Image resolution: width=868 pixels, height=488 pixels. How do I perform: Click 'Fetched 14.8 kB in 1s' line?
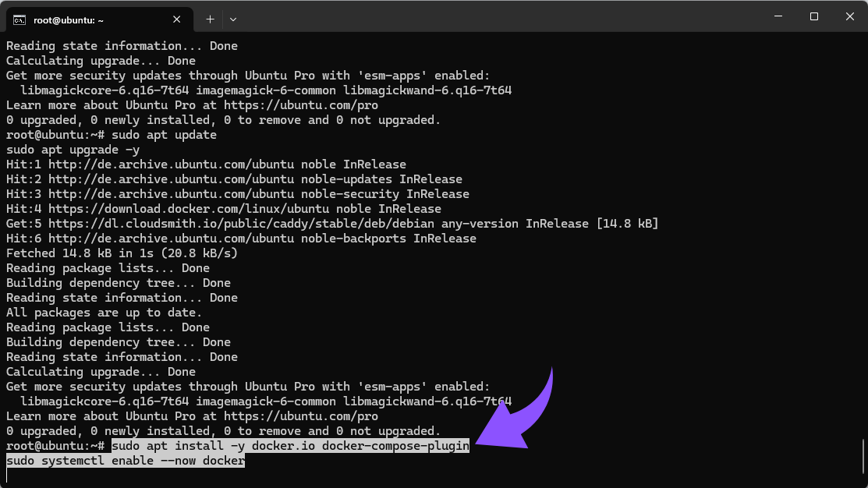coord(122,253)
